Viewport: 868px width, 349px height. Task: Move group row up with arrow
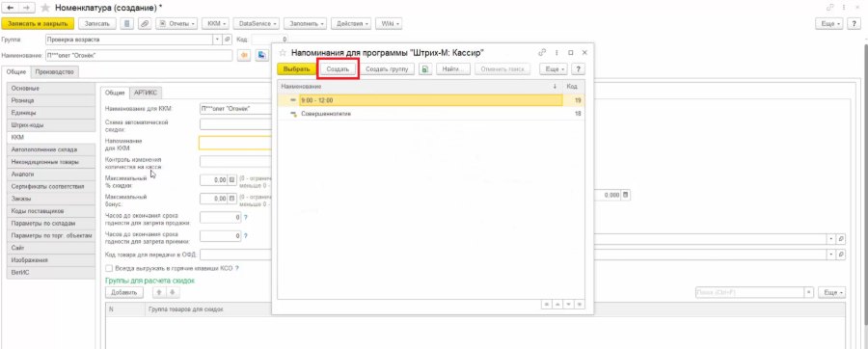(159, 292)
